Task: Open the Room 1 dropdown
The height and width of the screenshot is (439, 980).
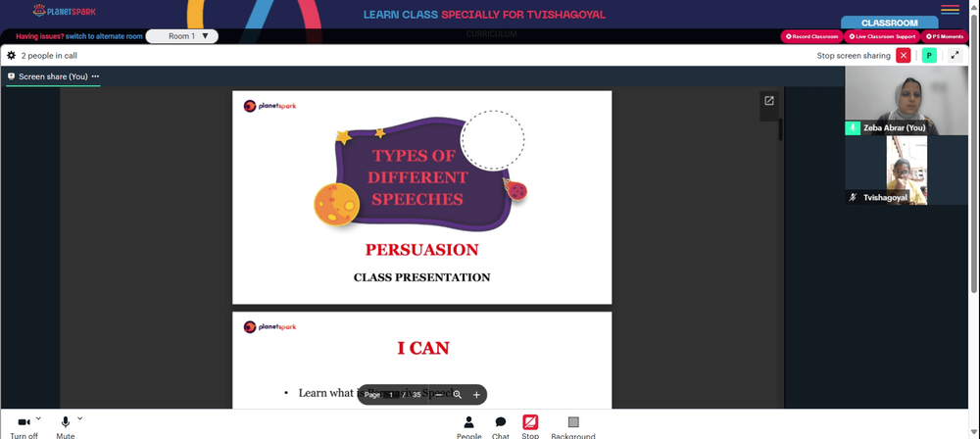Action: [182, 36]
